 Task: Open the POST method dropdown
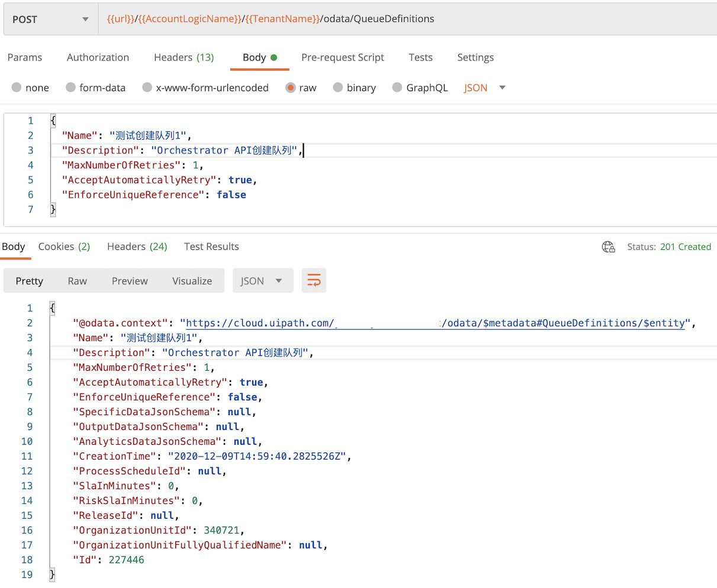[x=50, y=20]
